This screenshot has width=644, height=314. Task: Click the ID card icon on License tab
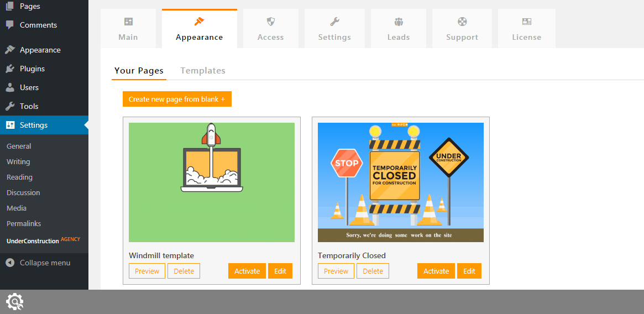click(x=526, y=22)
